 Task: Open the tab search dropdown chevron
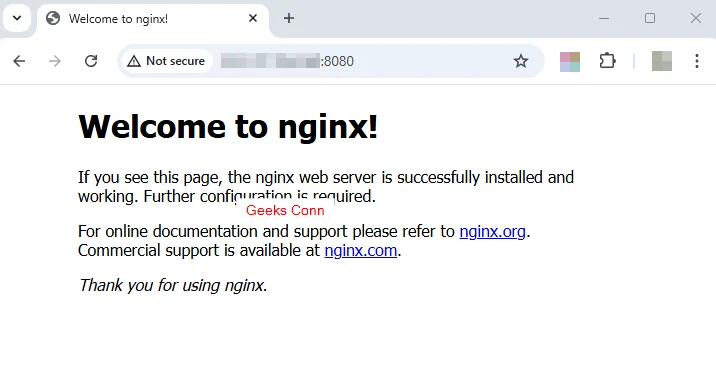[x=17, y=18]
